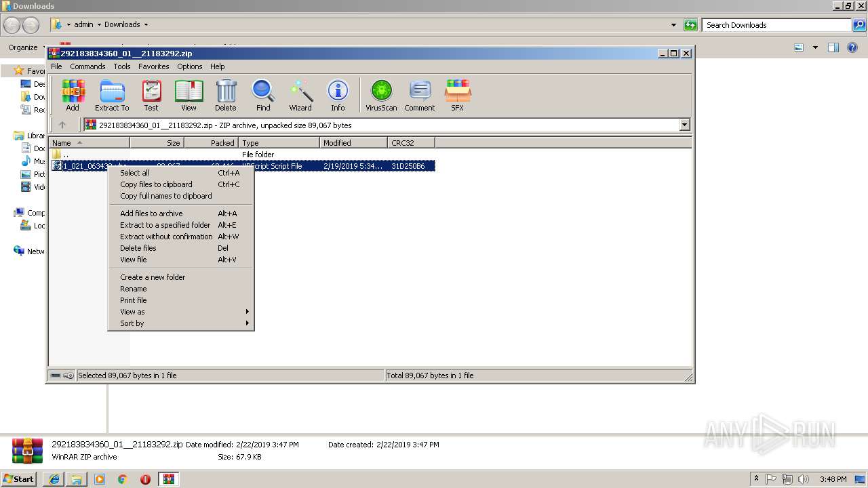This screenshot has width=868, height=488.
Task: Open Chrome from the taskbar
Action: (123, 479)
